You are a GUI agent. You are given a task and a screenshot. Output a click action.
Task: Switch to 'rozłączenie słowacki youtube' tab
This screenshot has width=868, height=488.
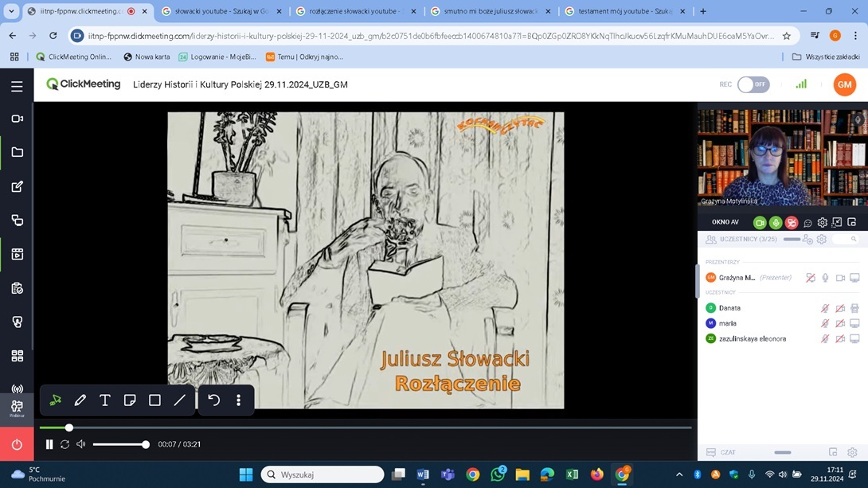pos(357,11)
